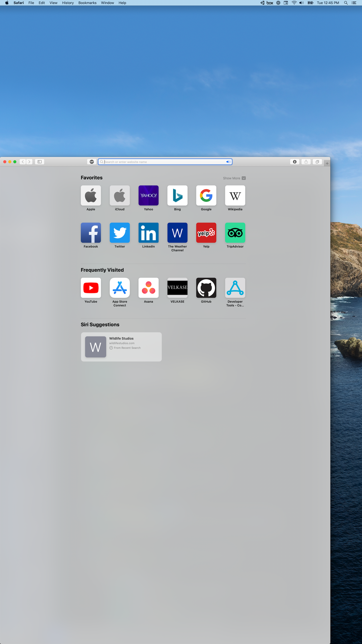Go back to the previous page
The height and width of the screenshot is (644, 362).
(23, 162)
